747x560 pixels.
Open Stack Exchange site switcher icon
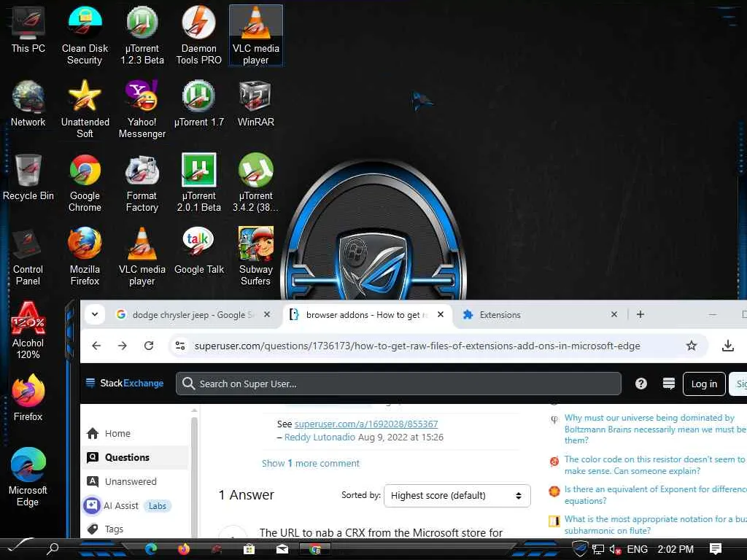[x=669, y=384]
